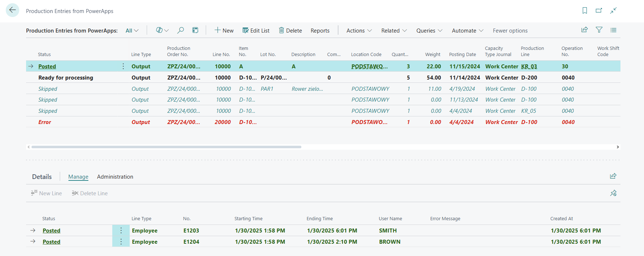Click the Edit List button
The image size is (644, 256).
(x=256, y=31)
